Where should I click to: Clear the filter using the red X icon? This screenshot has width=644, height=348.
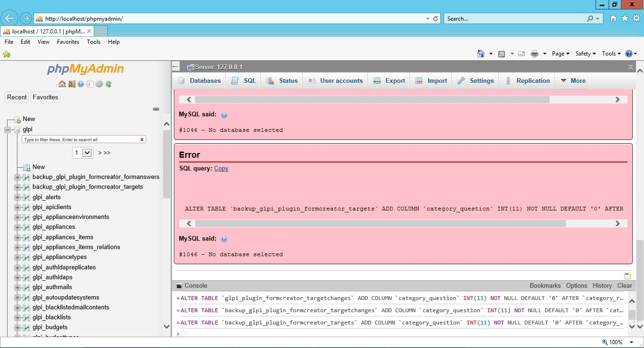141,139
